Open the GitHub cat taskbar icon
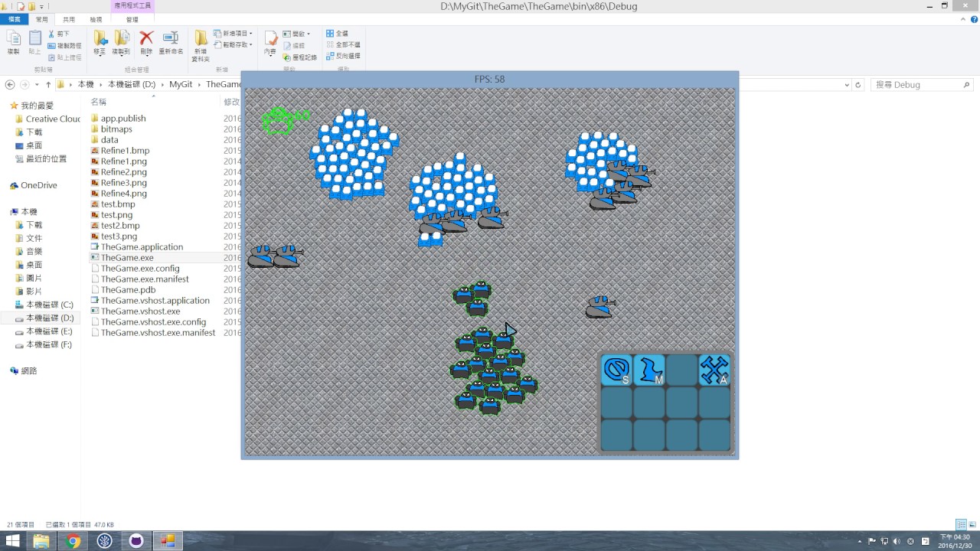This screenshot has width=980, height=551. pos(136,541)
